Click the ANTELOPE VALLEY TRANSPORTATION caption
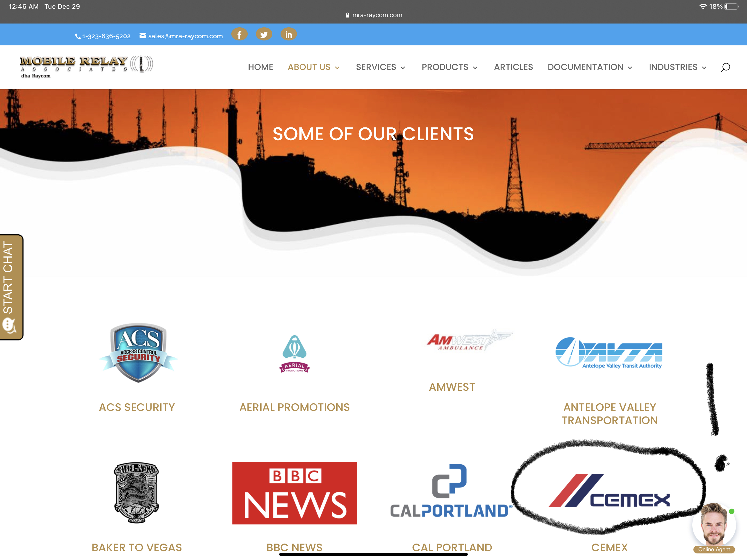The image size is (747, 560). click(609, 414)
